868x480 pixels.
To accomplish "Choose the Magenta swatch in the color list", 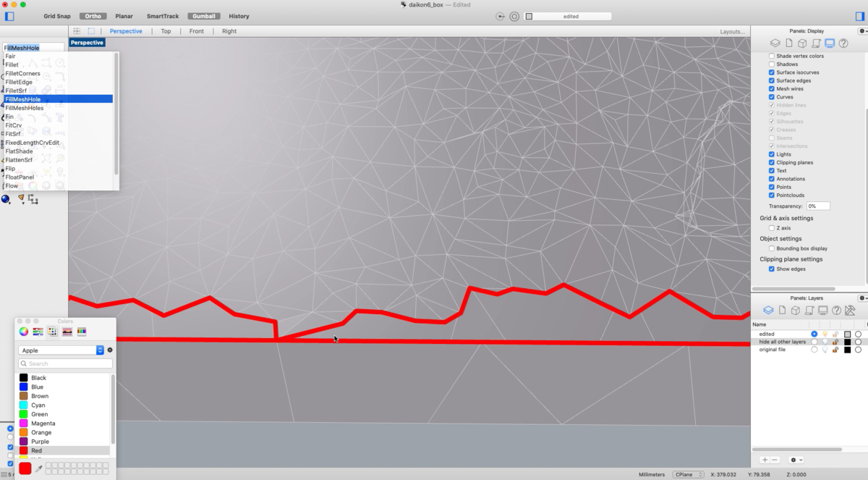I will tap(24, 424).
